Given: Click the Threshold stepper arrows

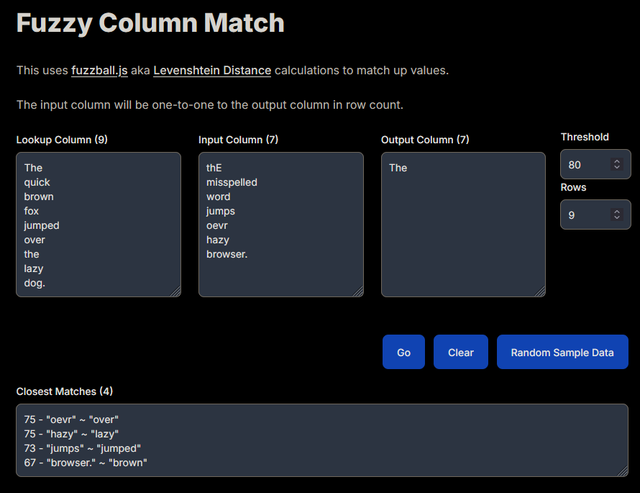Looking at the screenshot, I should click(x=617, y=164).
